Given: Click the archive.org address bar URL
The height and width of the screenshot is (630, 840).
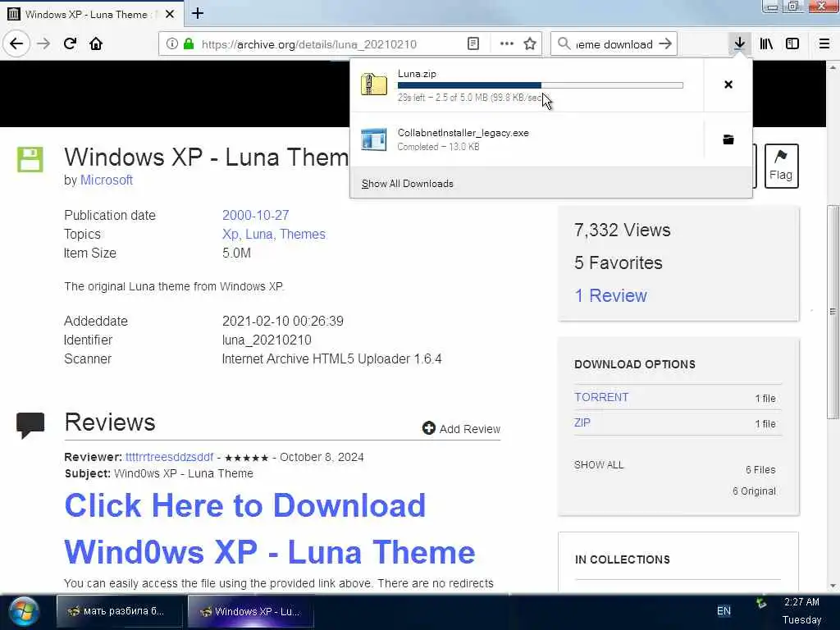Looking at the screenshot, I should click(x=309, y=44).
